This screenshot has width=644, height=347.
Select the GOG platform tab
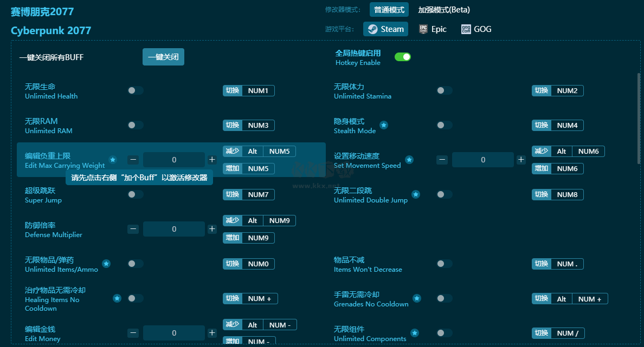[x=476, y=29]
